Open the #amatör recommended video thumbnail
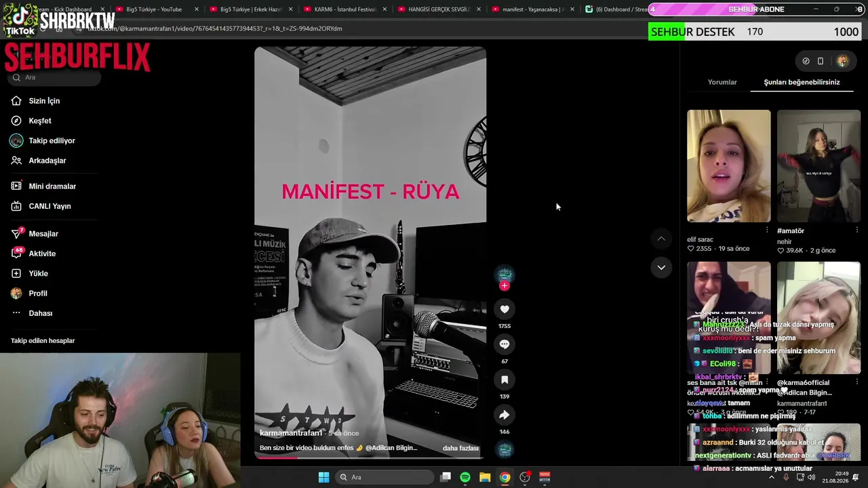Image resolution: width=868 pixels, height=488 pixels. [x=818, y=166]
